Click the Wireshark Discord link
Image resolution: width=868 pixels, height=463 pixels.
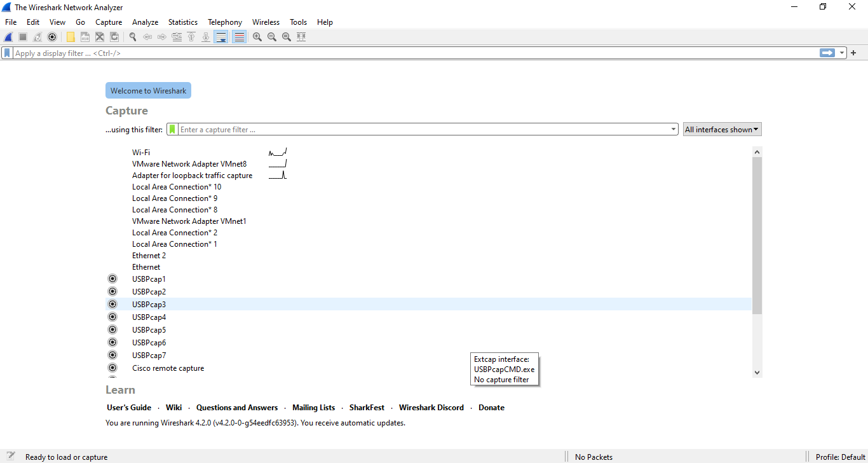click(x=431, y=408)
